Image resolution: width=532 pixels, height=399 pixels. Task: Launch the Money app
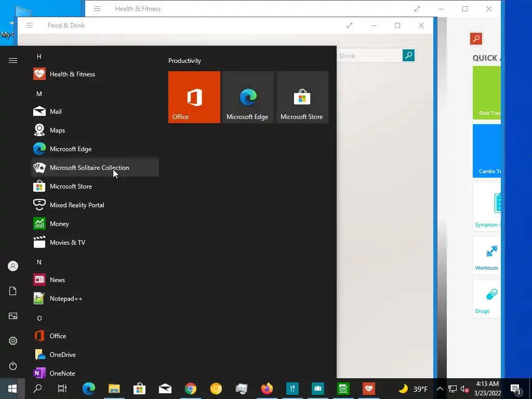[95, 223]
